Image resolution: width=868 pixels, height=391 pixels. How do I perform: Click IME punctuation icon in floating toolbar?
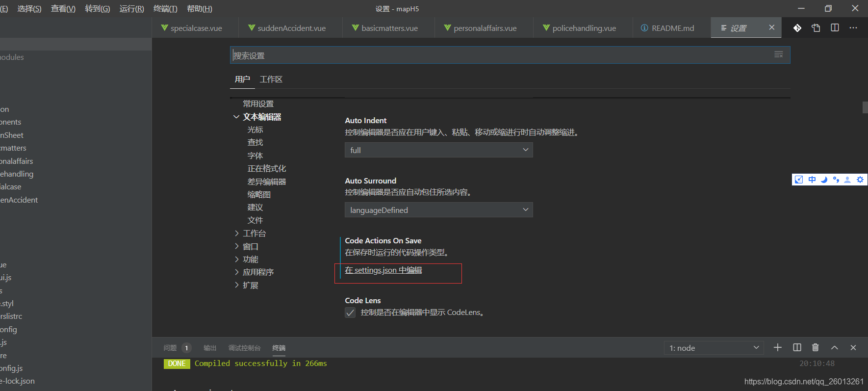click(x=836, y=180)
